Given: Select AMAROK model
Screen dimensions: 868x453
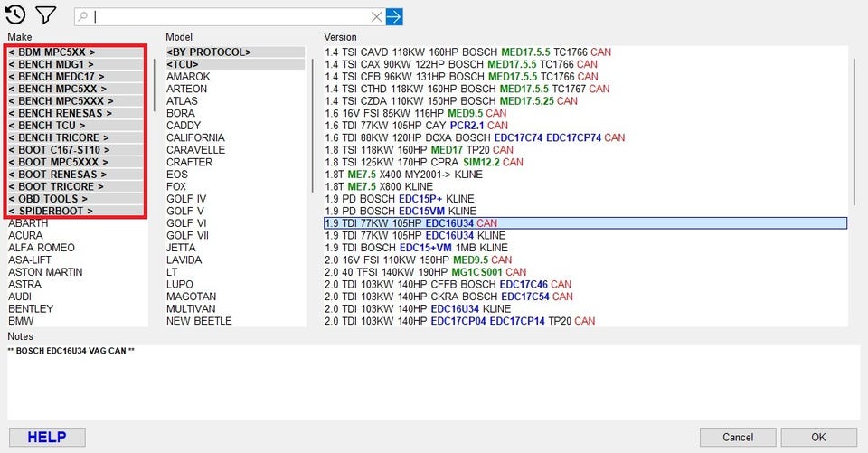Looking at the screenshot, I should [x=188, y=77].
